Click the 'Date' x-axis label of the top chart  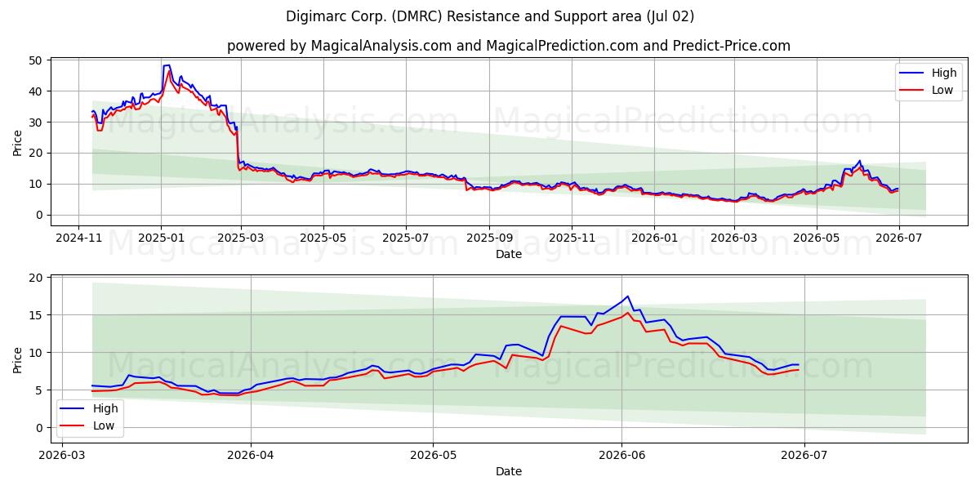pos(509,254)
